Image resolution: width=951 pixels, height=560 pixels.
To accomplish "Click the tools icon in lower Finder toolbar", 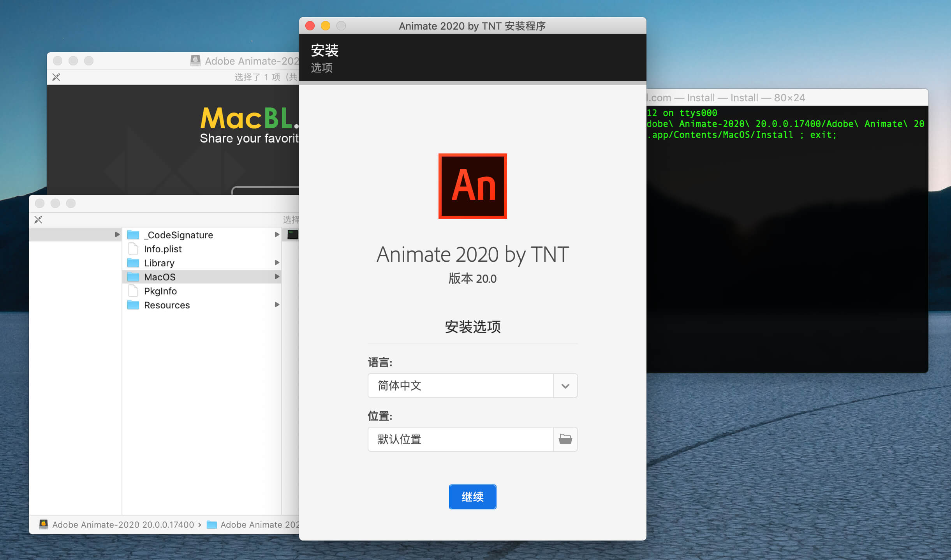I will [38, 220].
